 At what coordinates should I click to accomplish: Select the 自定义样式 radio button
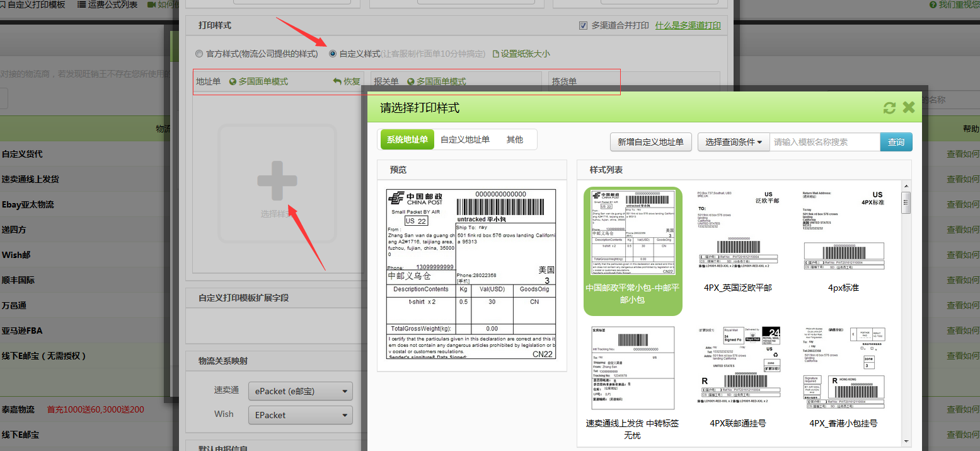333,54
